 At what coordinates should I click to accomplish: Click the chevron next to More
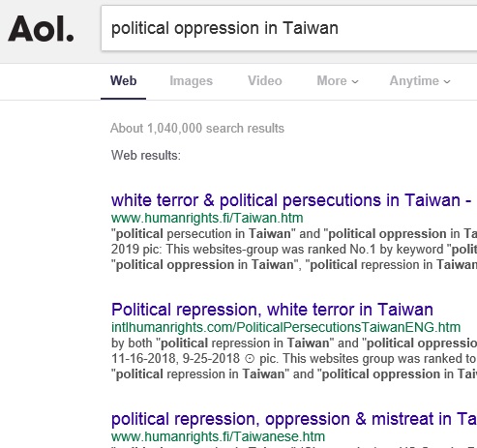click(355, 81)
